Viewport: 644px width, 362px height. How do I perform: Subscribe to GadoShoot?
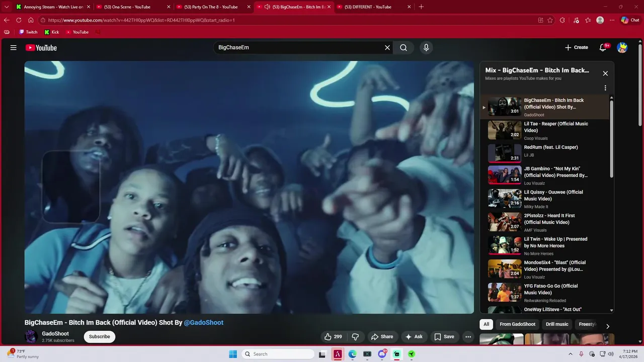100,337
